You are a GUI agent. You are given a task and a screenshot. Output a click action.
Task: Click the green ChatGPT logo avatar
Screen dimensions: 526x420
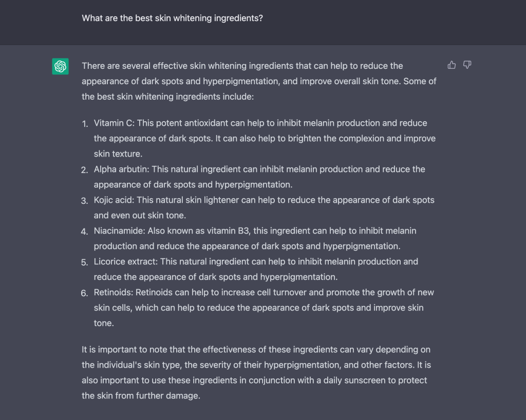[x=61, y=66]
